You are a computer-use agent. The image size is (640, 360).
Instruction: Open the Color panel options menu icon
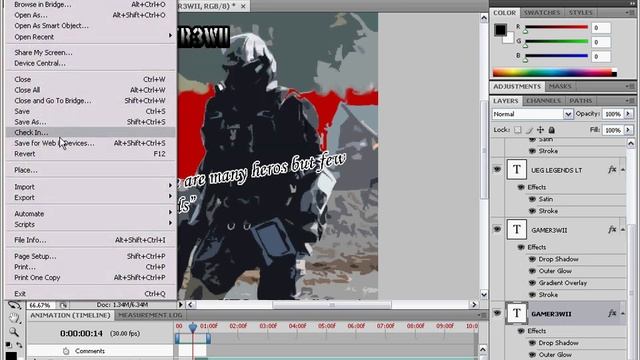[630, 13]
